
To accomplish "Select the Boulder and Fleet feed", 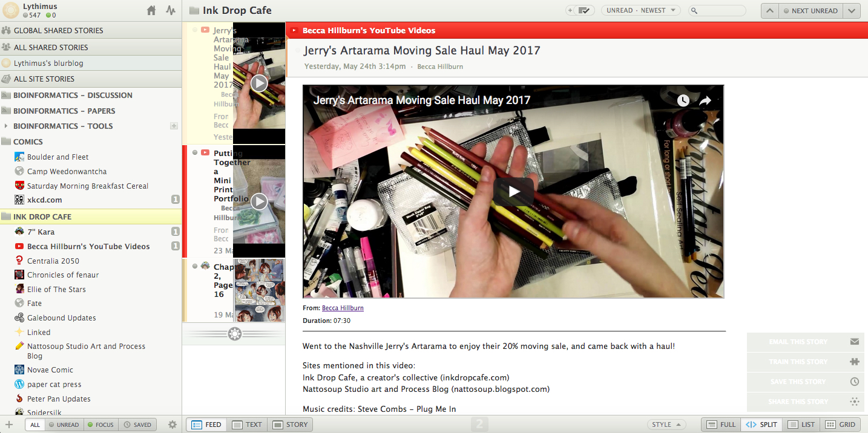I will (58, 157).
